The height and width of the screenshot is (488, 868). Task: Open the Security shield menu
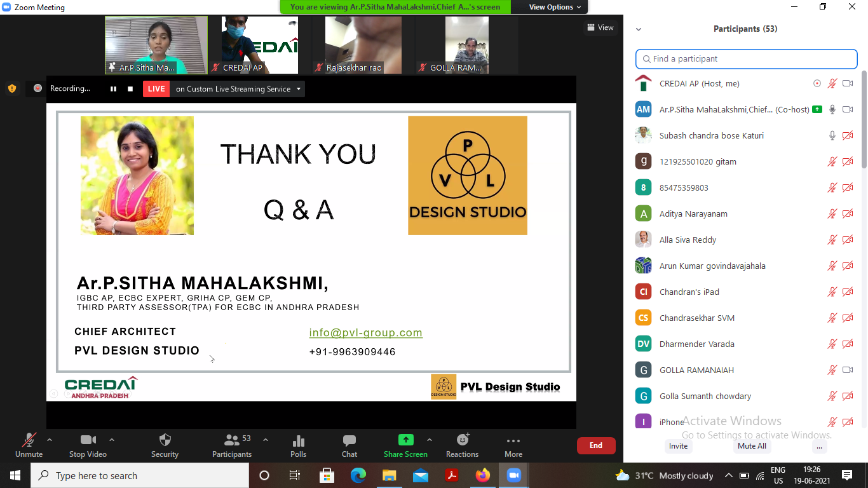(165, 440)
